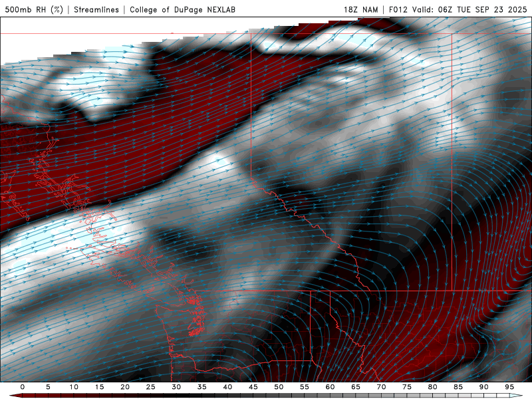Click "College of DuPage NEXLAB" text
Viewport: 532px width, 399px height.
tap(182, 9)
